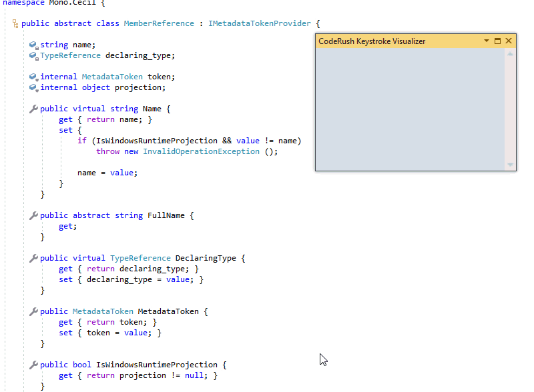The height and width of the screenshot is (392, 534).
Task: Click the private field icon beside 'string name'
Action: (34, 45)
